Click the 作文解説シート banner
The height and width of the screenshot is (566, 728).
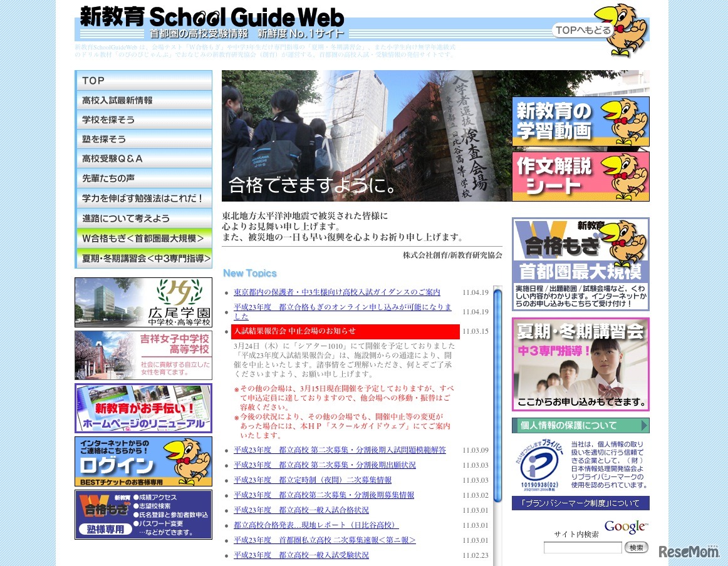click(580, 176)
